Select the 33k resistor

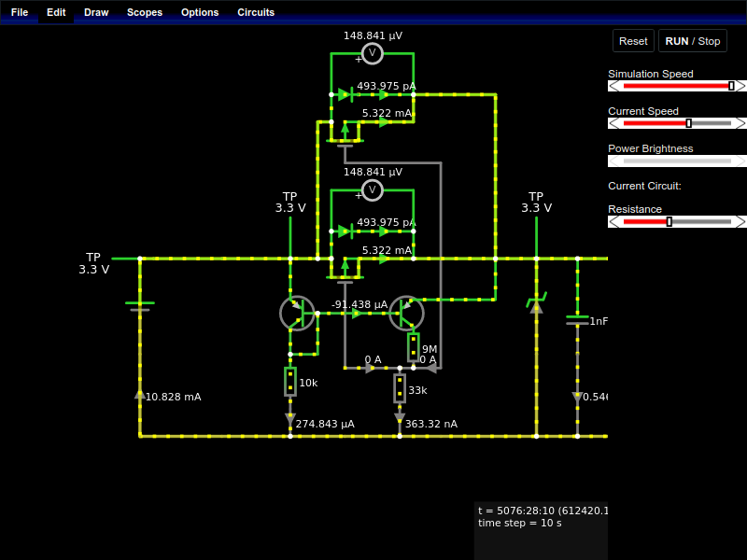(x=400, y=388)
